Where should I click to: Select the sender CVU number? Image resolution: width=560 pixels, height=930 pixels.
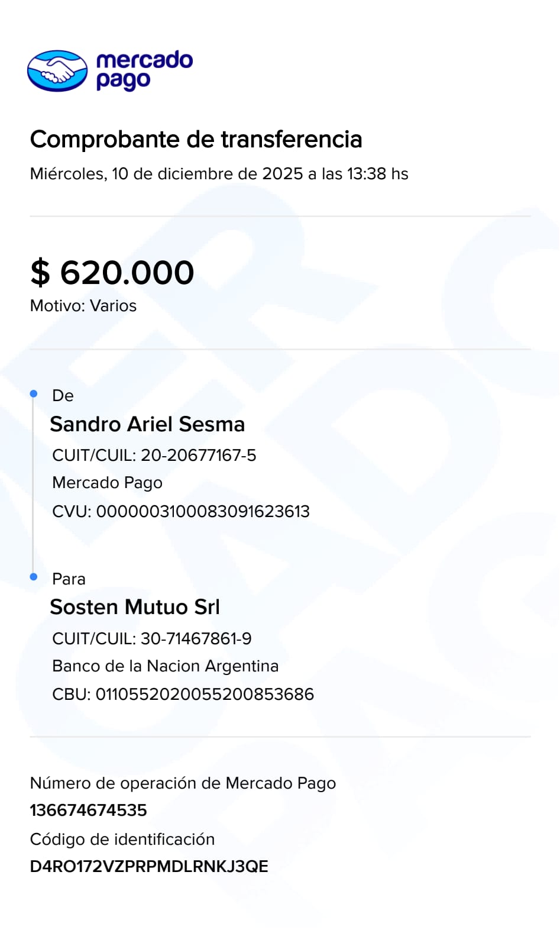(x=203, y=512)
